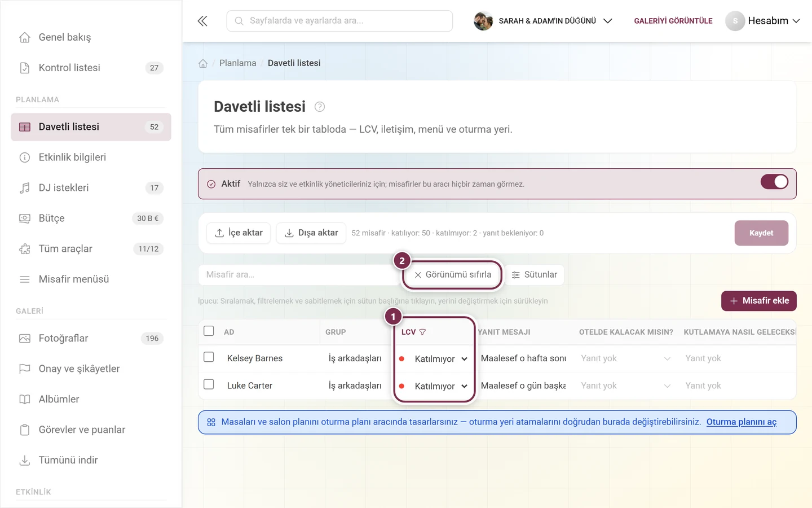Collapse the sidebar with double-chevron icon

pyautogui.click(x=202, y=21)
